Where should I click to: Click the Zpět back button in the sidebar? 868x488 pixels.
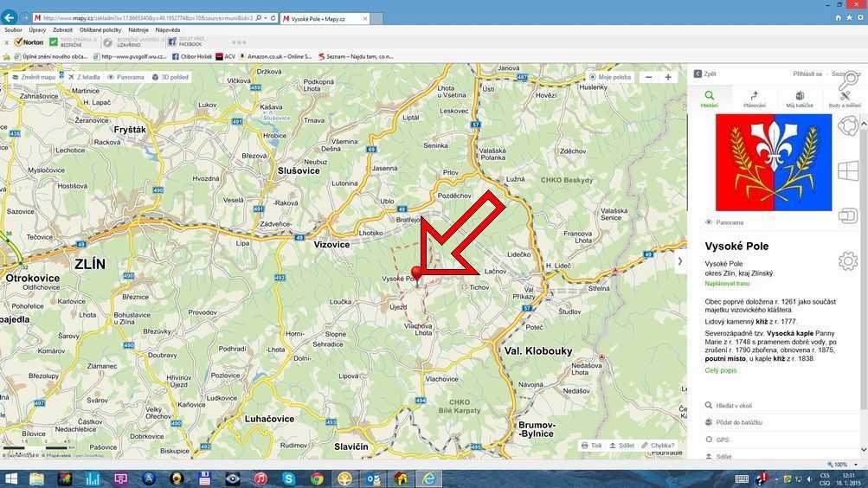tap(704, 74)
